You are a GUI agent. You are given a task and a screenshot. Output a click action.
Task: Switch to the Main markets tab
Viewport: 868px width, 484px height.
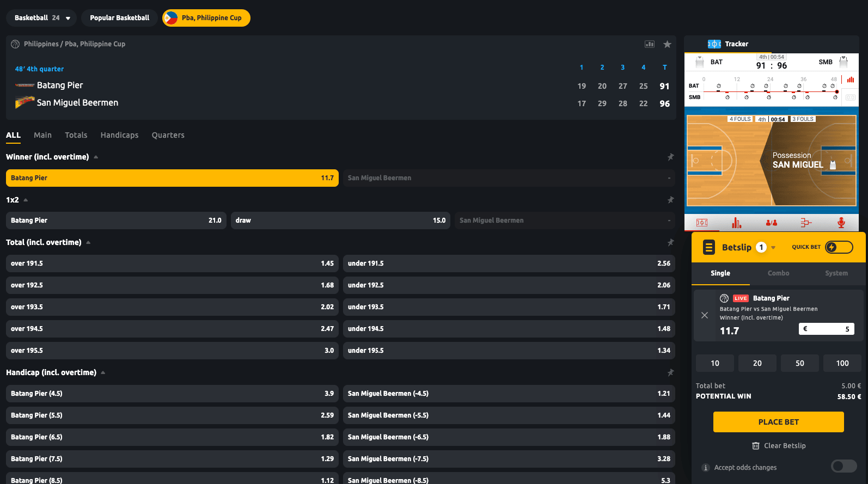coord(42,135)
